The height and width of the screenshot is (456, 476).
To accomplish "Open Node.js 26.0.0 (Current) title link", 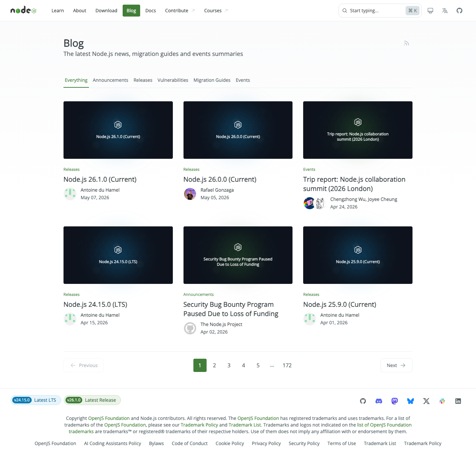I will coord(220,179).
